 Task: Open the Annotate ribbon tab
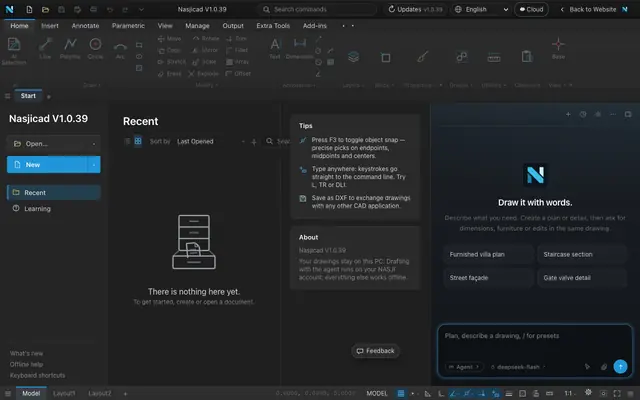tap(85, 25)
